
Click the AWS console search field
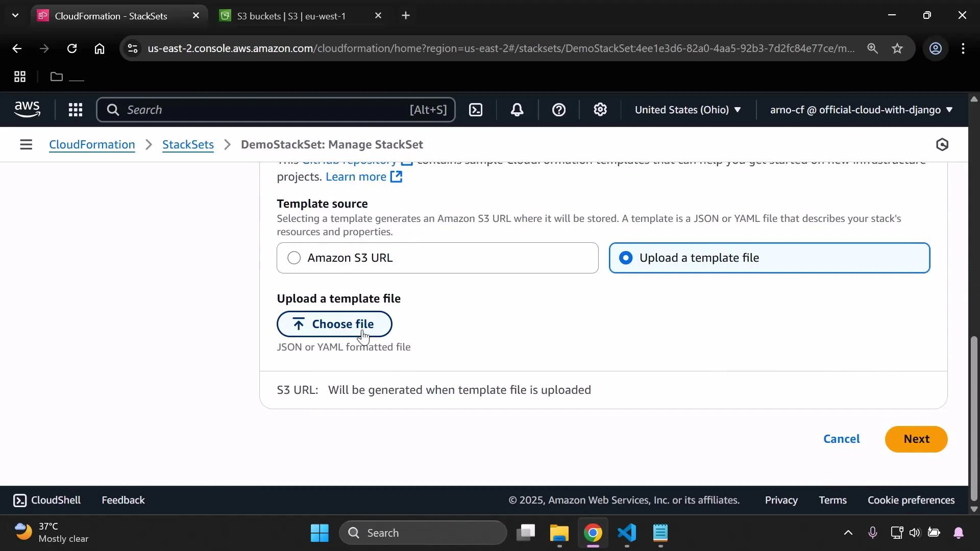tap(276, 110)
